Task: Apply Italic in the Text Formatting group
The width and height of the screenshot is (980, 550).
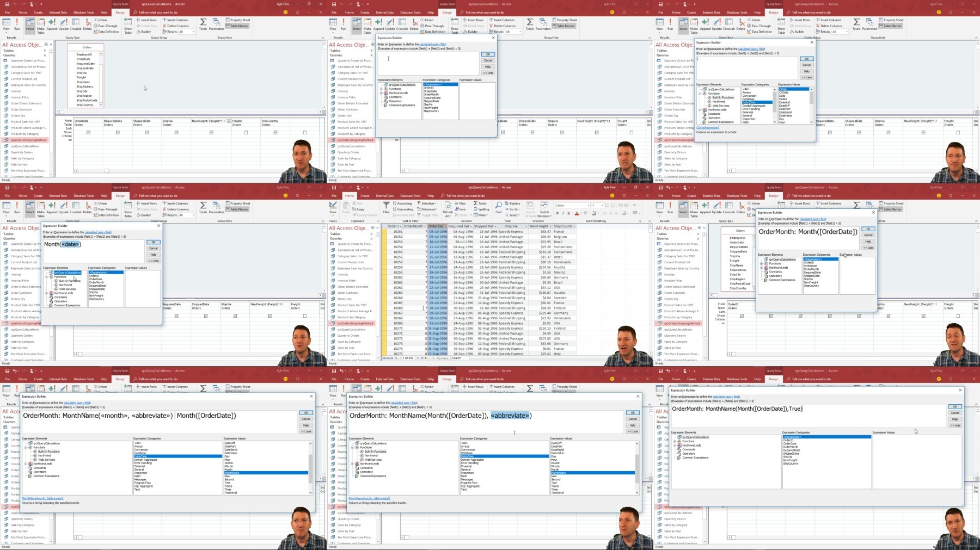Action: (x=563, y=213)
